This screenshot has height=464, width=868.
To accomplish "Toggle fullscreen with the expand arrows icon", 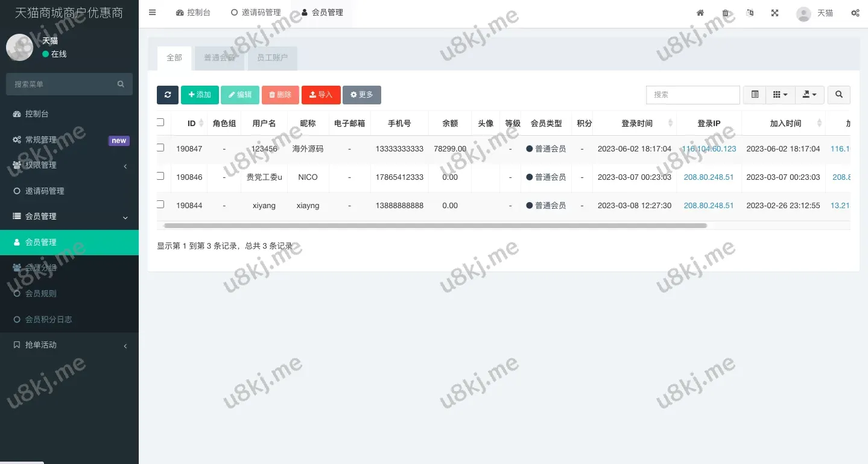I will tap(775, 13).
